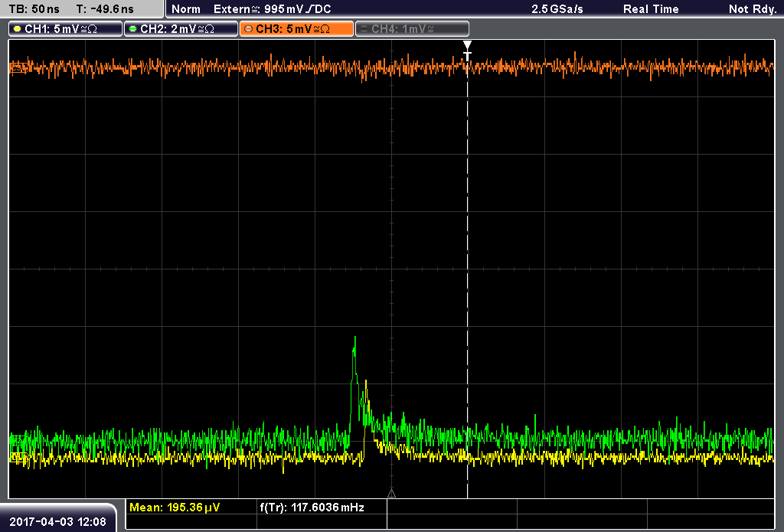Click the trigger time marker at top of grid
This screenshot has width=784, height=532.
[x=467, y=51]
